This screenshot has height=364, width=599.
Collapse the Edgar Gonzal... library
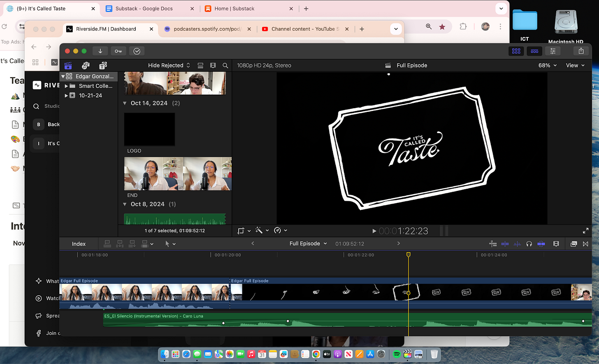click(63, 77)
